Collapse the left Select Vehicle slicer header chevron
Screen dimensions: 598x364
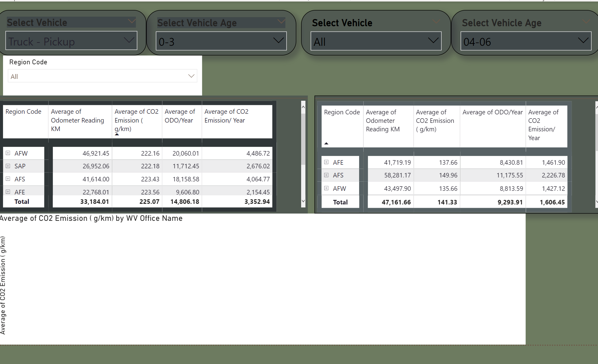(132, 21)
